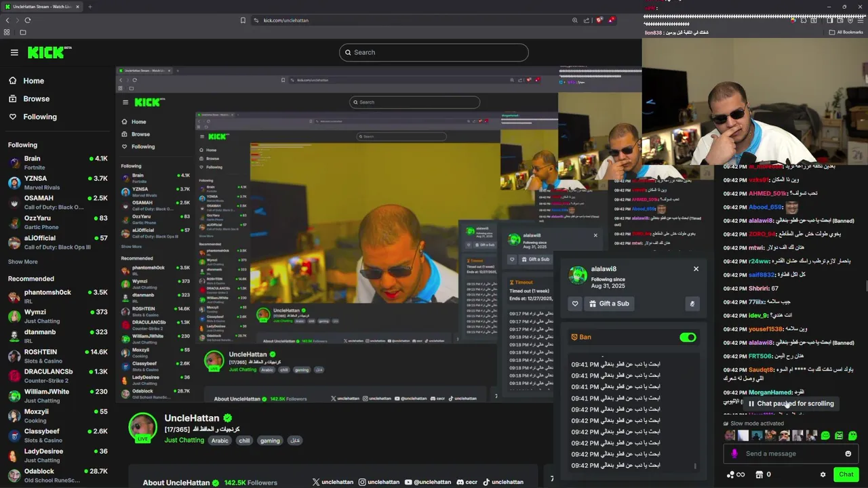This screenshot has width=868, height=488.
Task: Open UncleHattan's TikTok link
Action: [x=503, y=482]
